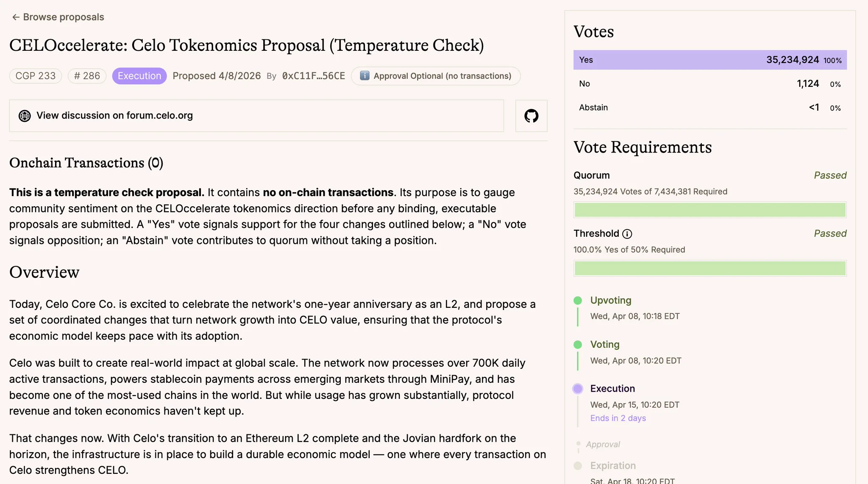Click the Approval Optional (no transactions) badge
The image size is (868, 484).
click(x=436, y=76)
